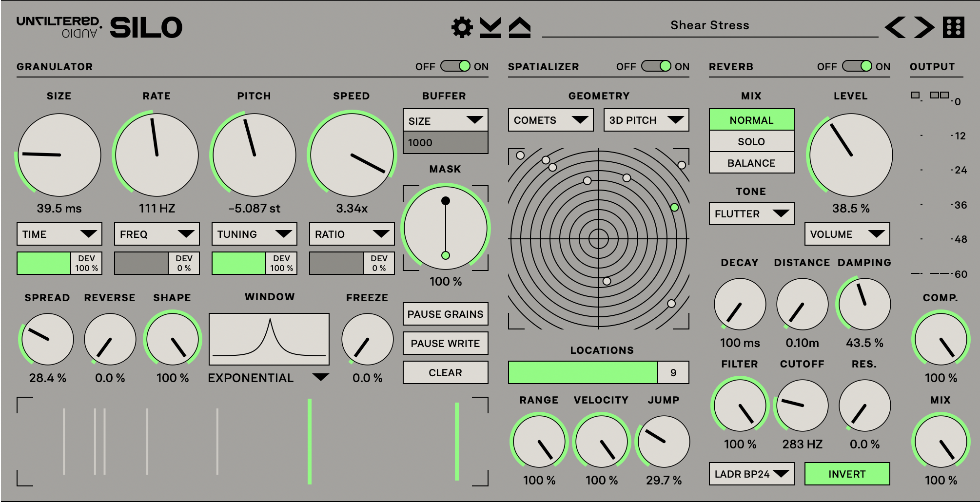This screenshot has width=980, height=502.
Task: Toggle the REVERB on/off switch
Action: 857,66
